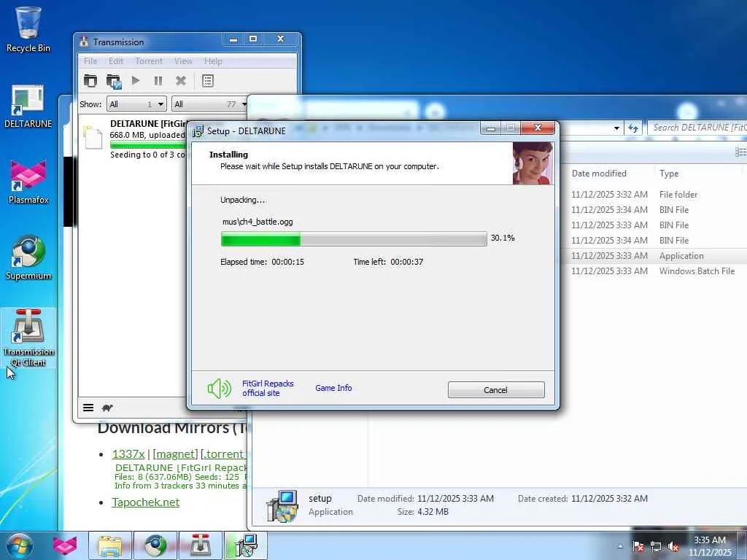Open Transmission from the taskbar

pos(201,545)
